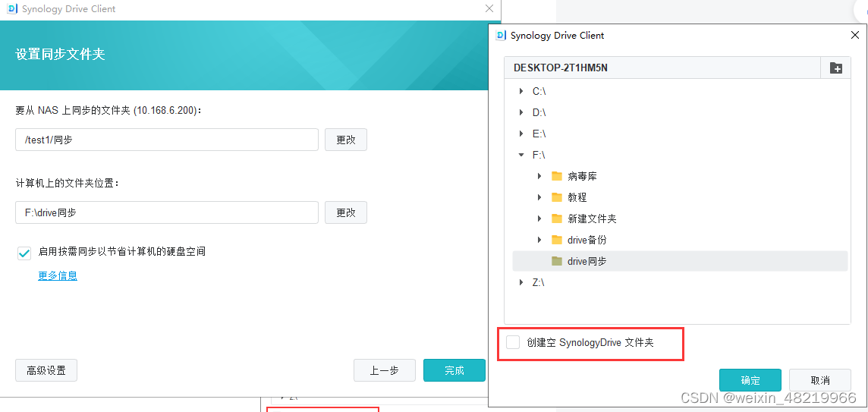The image size is (868, 412).
Task: Click folder icon beside 新建文件夹
Action: (557, 219)
